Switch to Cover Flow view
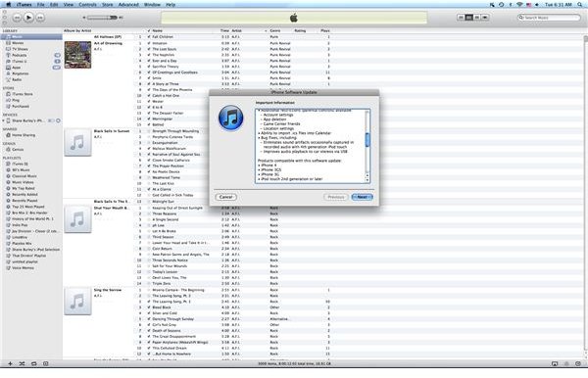 coord(485,18)
